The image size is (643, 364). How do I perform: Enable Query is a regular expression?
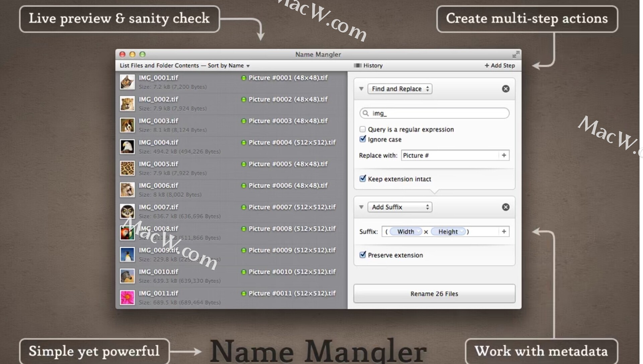pos(362,129)
